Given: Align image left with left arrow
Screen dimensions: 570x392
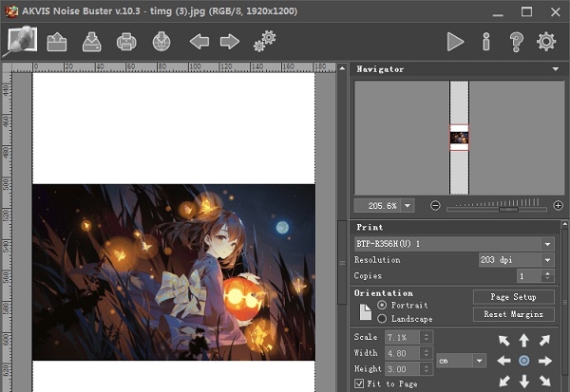Looking at the screenshot, I should (x=503, y=361).
